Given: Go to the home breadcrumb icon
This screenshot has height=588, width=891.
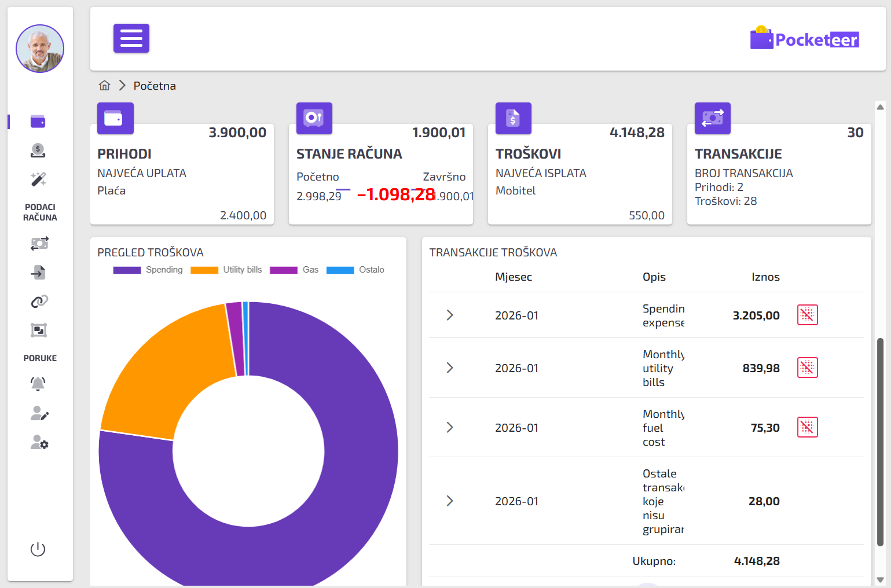Looking at the screenshot, I should pos(105,86).
